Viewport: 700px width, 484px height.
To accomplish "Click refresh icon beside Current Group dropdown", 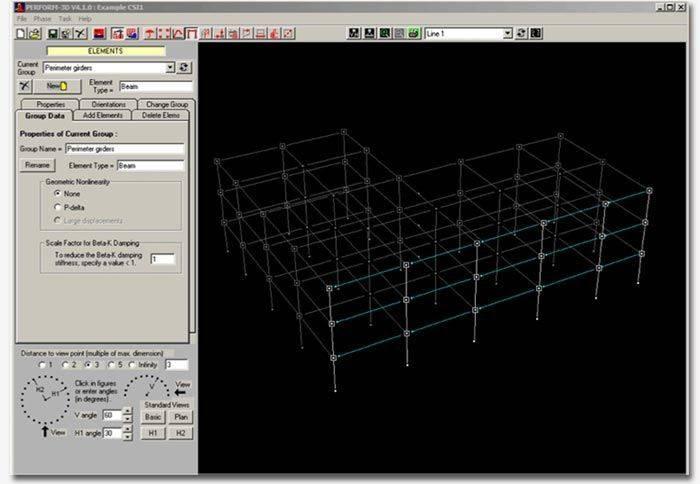I will point(183,67).
